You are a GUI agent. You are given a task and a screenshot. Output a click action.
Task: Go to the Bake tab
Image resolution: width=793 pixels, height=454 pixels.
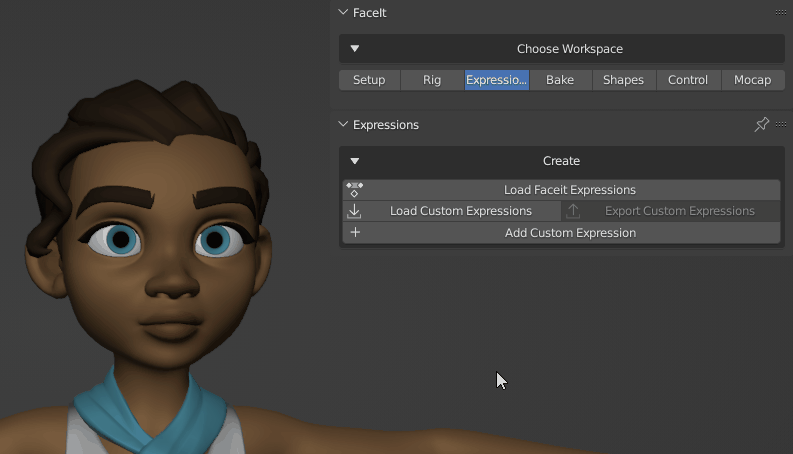pyautogui.click(x=560, y=80)
